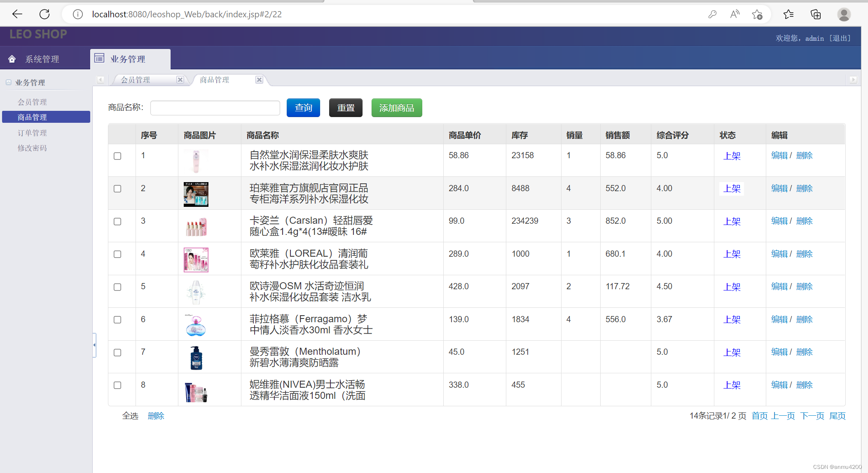
Task: Open the browser collections icon
Action: (x=816, y=14)
